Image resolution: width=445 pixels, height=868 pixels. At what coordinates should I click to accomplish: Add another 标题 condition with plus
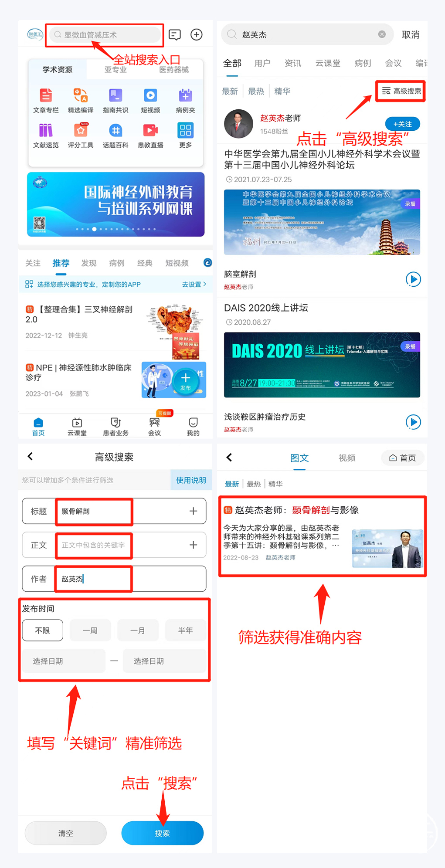193,511
